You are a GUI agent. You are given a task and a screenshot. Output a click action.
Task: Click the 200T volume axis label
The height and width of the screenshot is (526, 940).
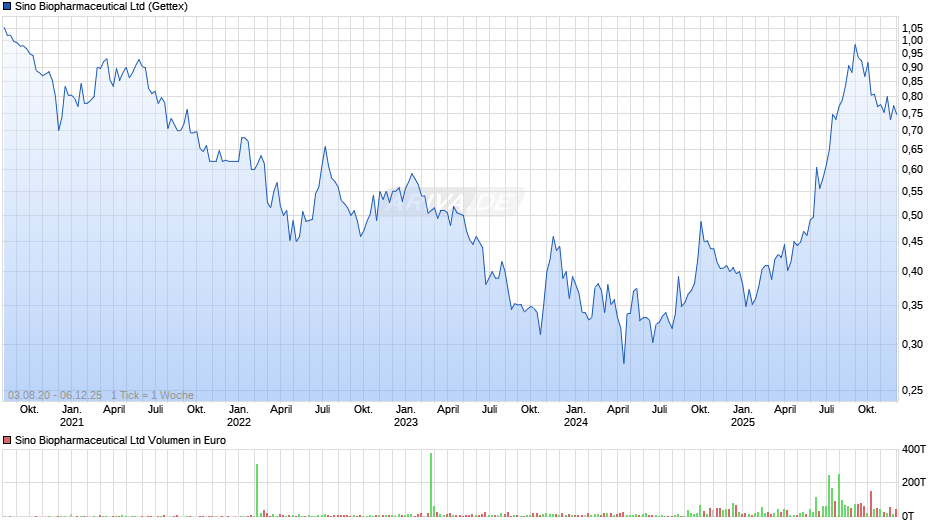point(914,482)
